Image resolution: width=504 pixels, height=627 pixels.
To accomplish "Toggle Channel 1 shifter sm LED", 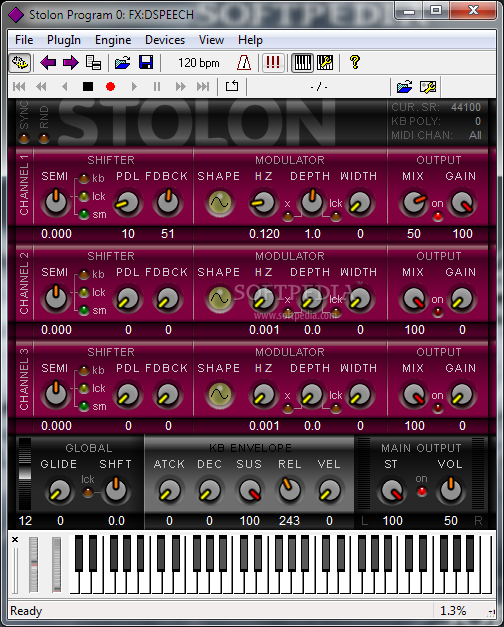I will 84,214.
